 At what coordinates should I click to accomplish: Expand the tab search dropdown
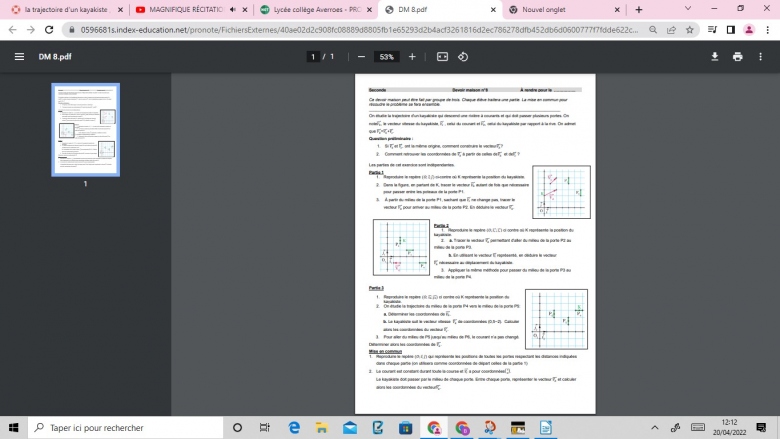coord(688,8)
